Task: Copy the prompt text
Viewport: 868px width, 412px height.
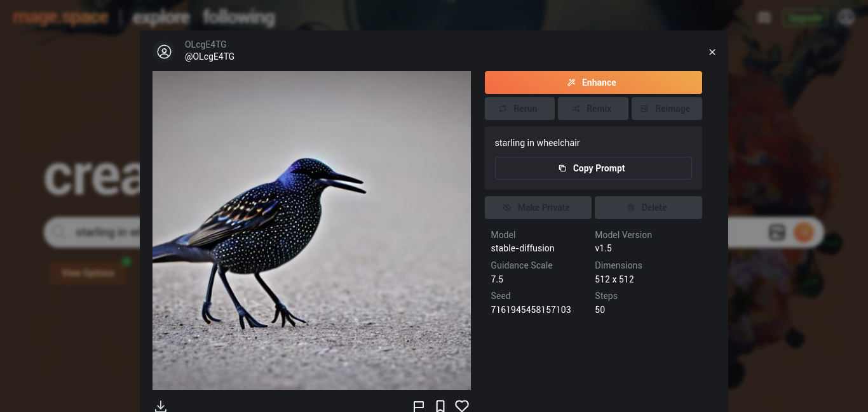Action: coord(593,168)
